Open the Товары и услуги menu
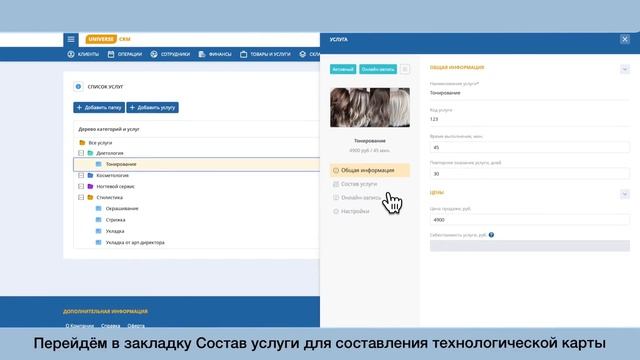The width and height of the screenshot is (640, 360). [265, 54]
